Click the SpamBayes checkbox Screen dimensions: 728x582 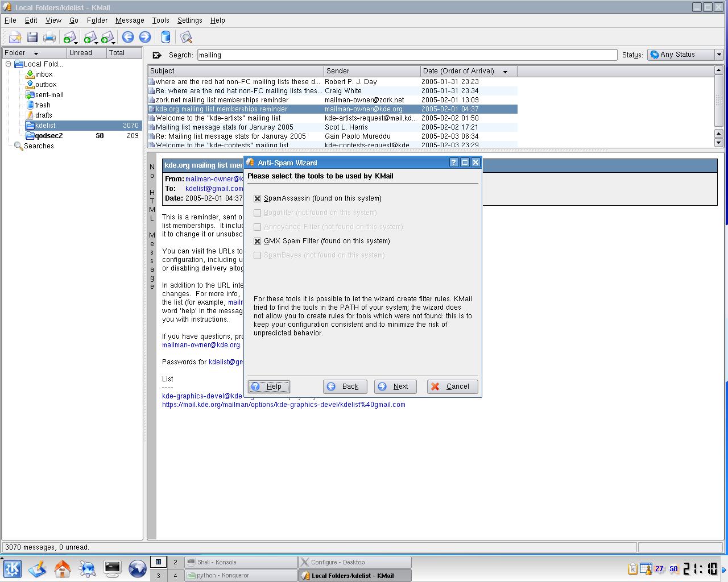257,255
